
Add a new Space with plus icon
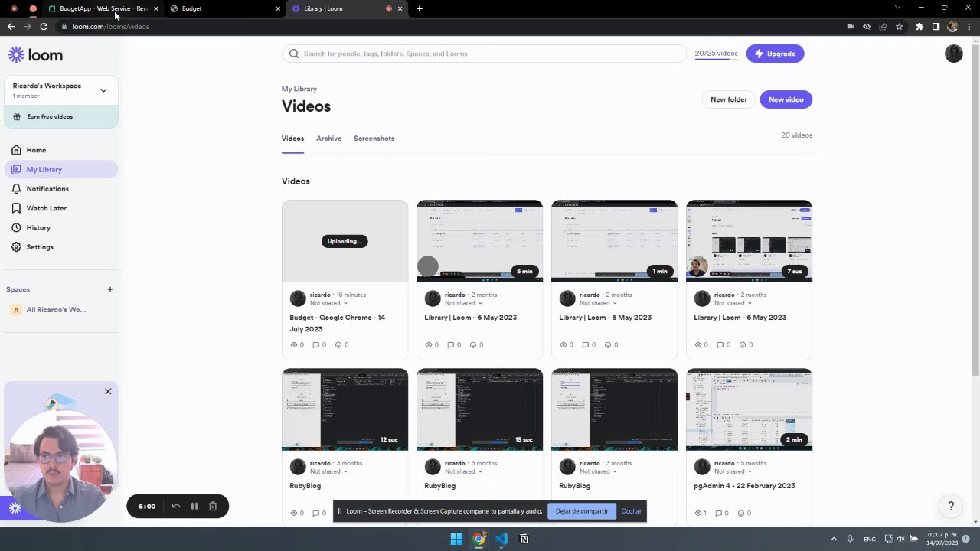[x=110, y=289]
